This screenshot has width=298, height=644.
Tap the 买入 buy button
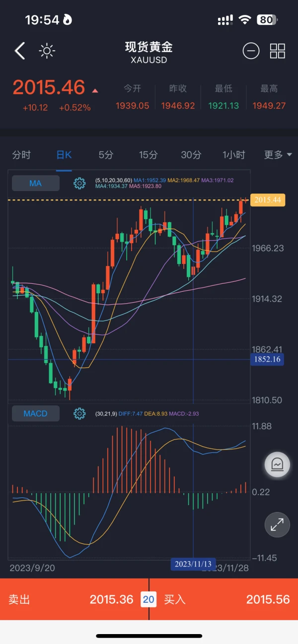click(224, 599)
